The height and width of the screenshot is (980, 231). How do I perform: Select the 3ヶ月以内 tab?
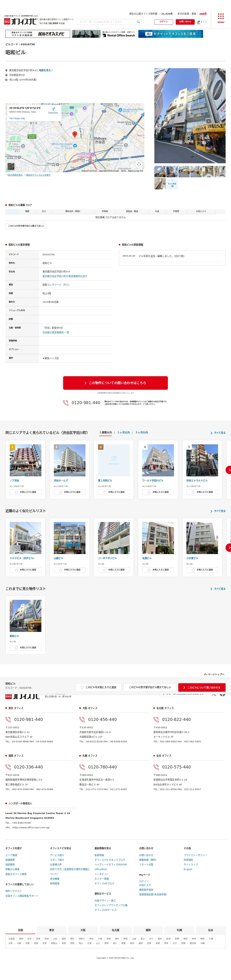pyautogui.click(x=142, y=433)
